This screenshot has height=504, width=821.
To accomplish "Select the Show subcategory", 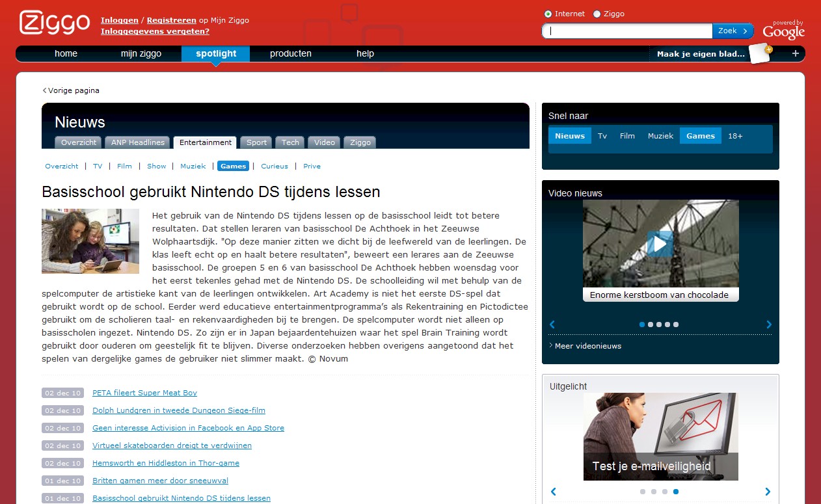I will 157,166.
